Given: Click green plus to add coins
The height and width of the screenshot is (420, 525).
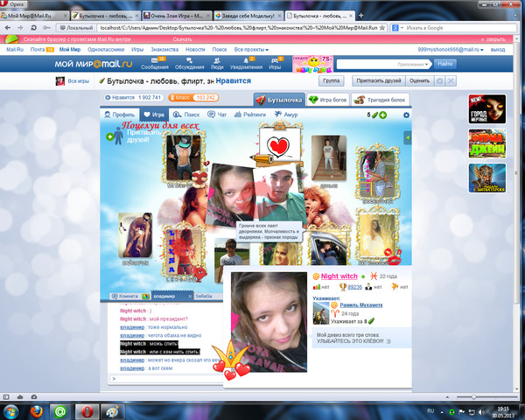Looking at the screenshot, I should click(382, 115).
